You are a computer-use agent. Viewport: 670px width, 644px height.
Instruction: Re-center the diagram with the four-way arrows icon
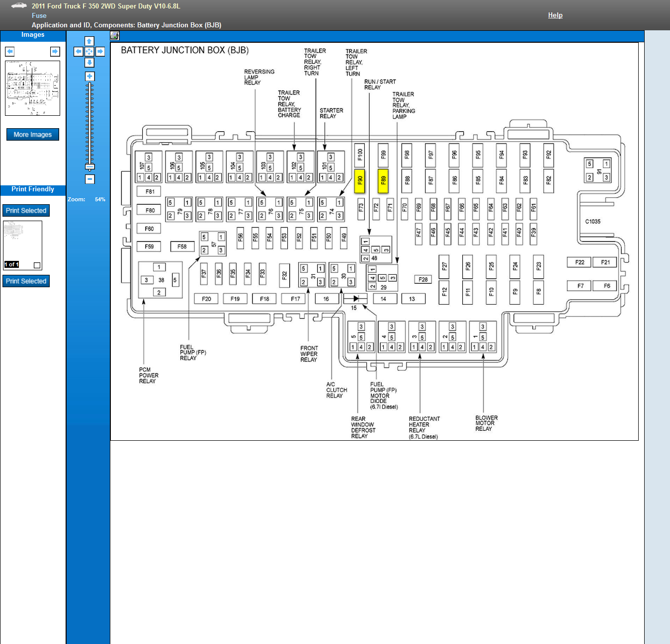click(89, 51)
